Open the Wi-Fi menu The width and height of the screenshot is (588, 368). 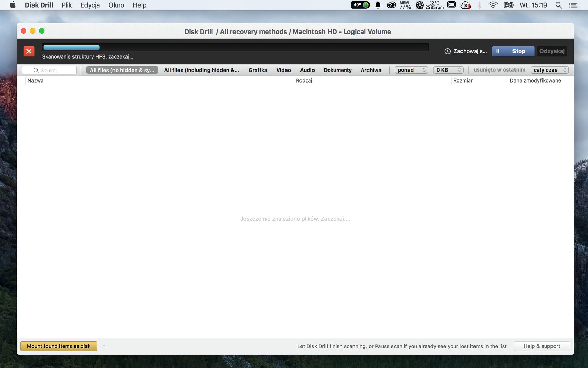click(x=493, y=5)
